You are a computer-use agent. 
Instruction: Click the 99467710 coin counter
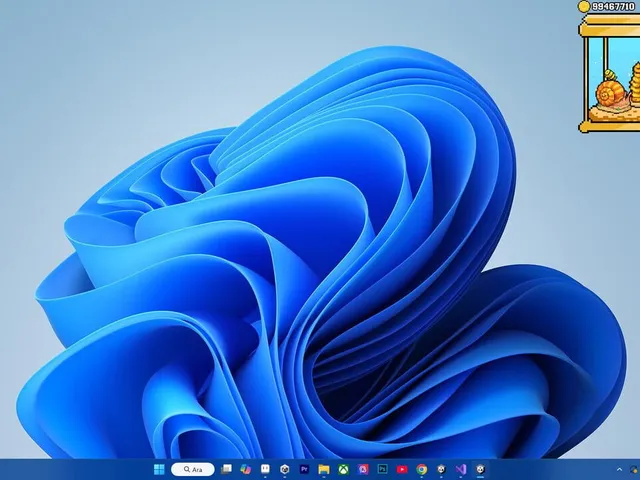[x=613, y=7]
